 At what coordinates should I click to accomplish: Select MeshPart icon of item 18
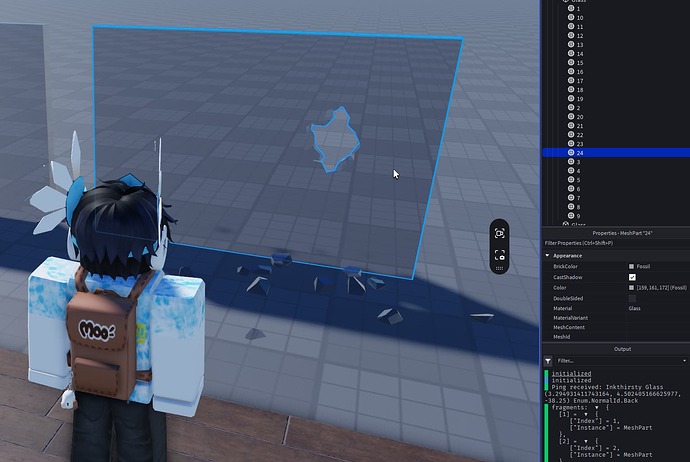coord(571,89)
